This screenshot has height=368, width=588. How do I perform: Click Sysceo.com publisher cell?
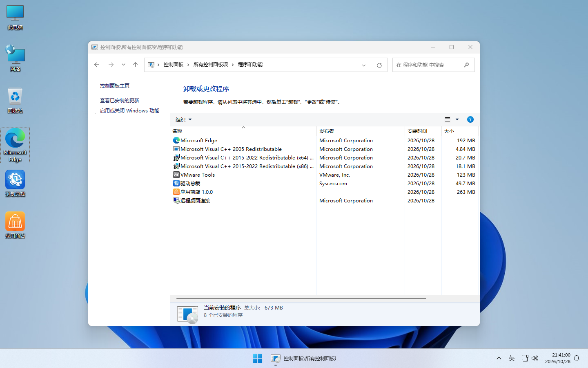coord(333,183)
